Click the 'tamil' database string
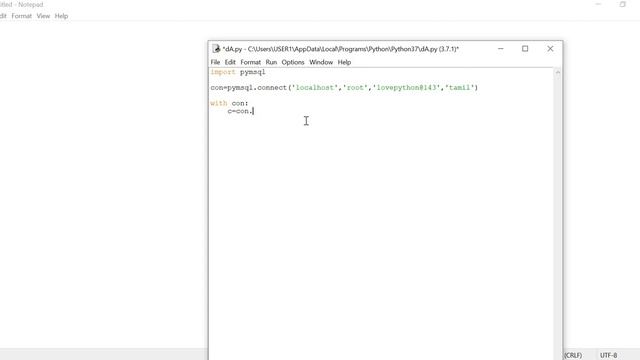Screen dimensions: 640x360 (x=460, y=87)
